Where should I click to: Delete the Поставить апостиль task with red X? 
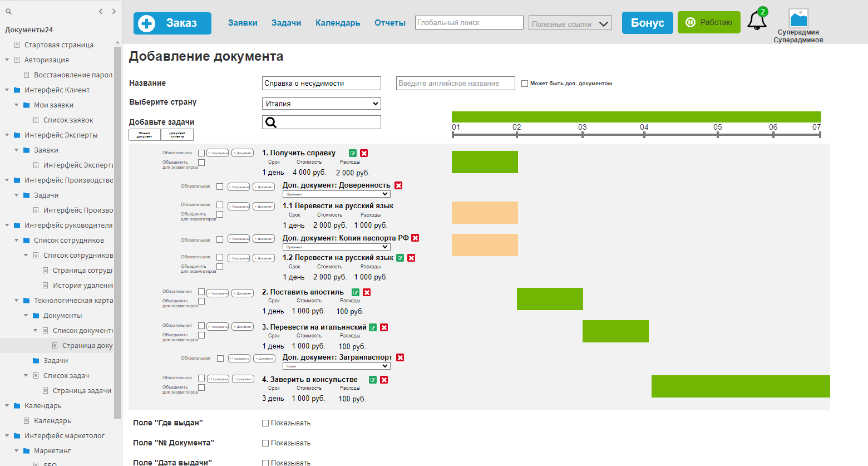[x=367, y=292]
